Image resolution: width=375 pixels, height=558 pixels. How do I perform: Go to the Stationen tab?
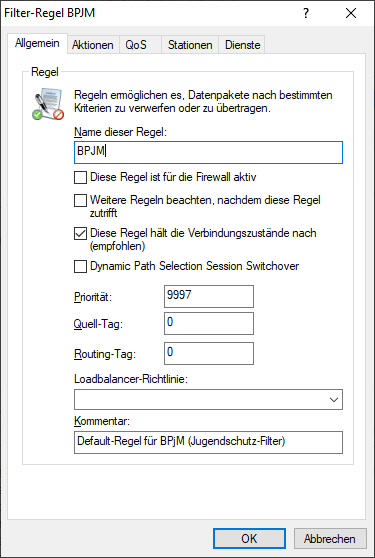(190, 45)
